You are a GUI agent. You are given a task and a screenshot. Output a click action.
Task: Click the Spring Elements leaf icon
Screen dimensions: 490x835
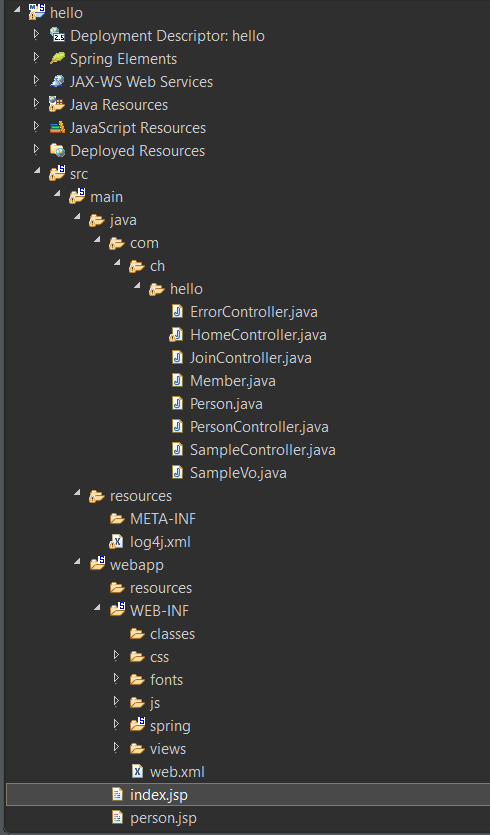pyautogui.click(x=57, y=58)
